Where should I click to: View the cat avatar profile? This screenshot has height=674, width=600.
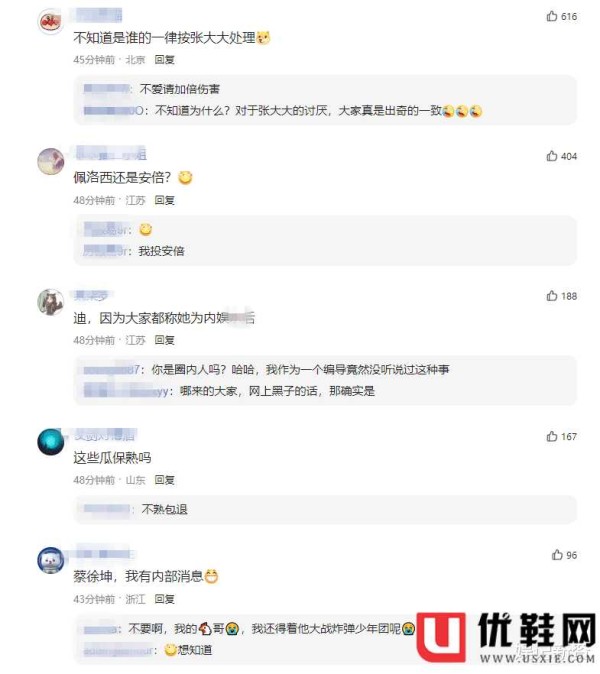[51, 301]
